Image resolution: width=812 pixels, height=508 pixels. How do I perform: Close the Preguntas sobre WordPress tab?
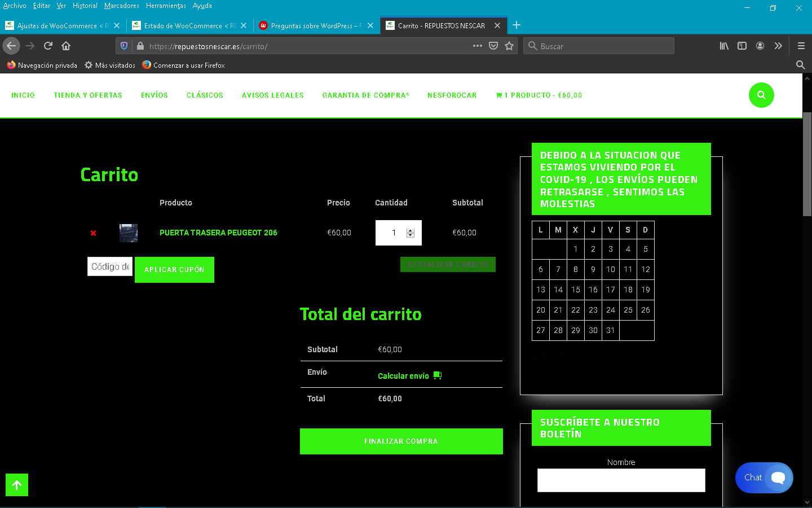[370, 25]
